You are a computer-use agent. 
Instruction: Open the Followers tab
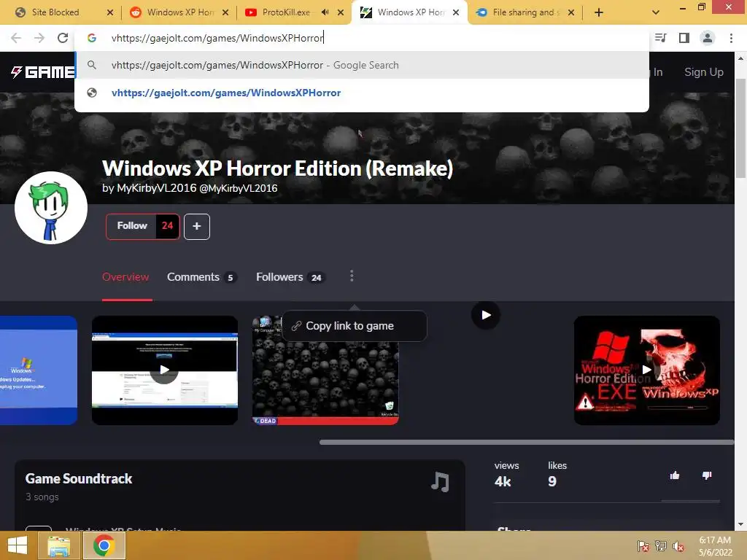click(290, 277)
